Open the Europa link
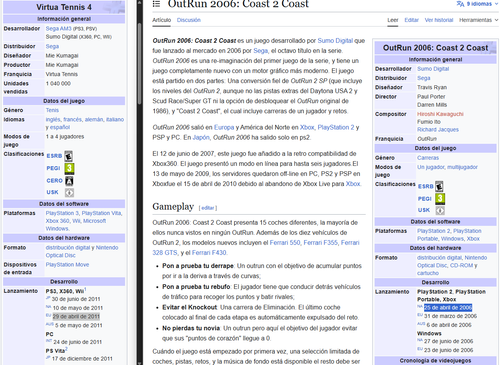Image resolution: width=500 pixels, height=365 pixels. tap(224, 127)
